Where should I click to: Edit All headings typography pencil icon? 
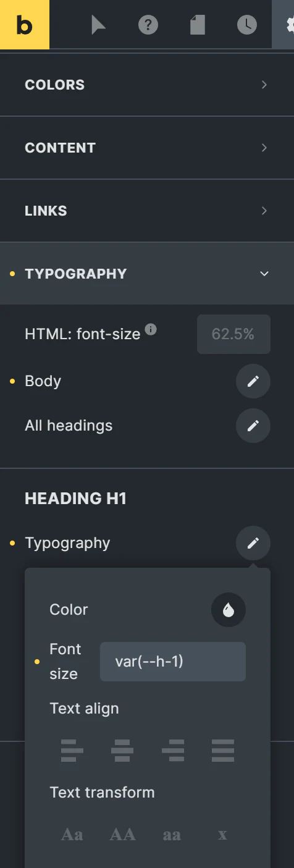pos(253,426)
